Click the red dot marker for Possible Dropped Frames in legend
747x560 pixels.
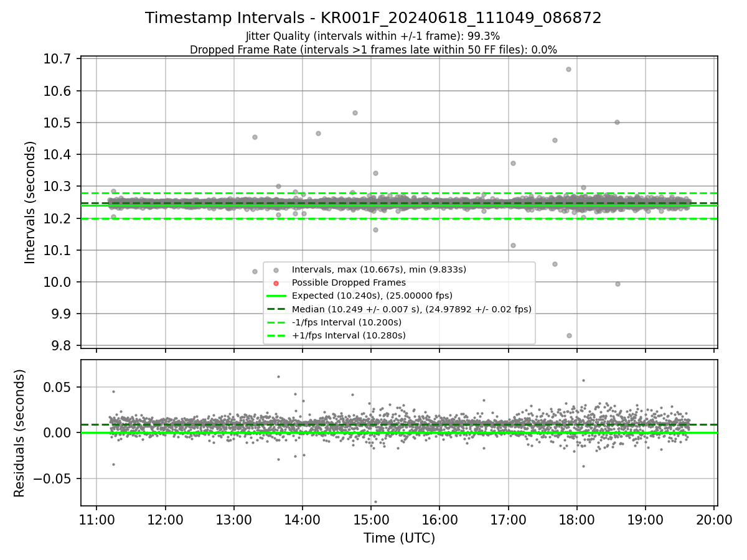click(x=276, y=283)
